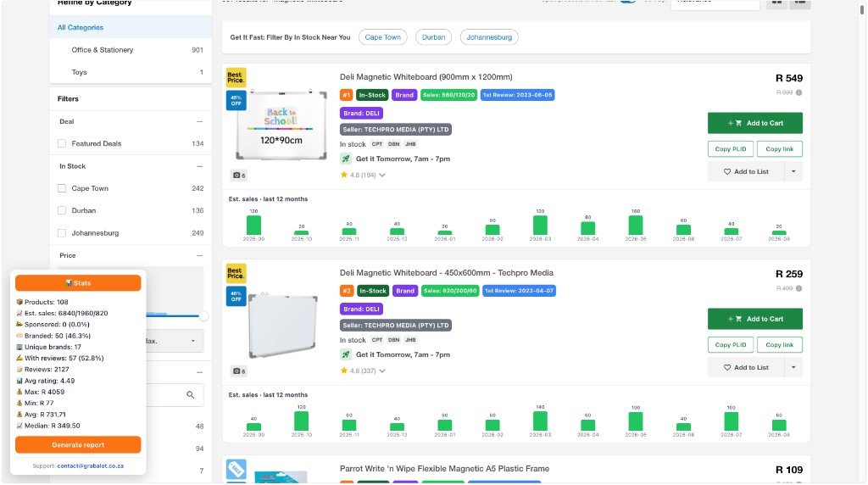
Task: Click Generate report button
Action: click(78, 445)
